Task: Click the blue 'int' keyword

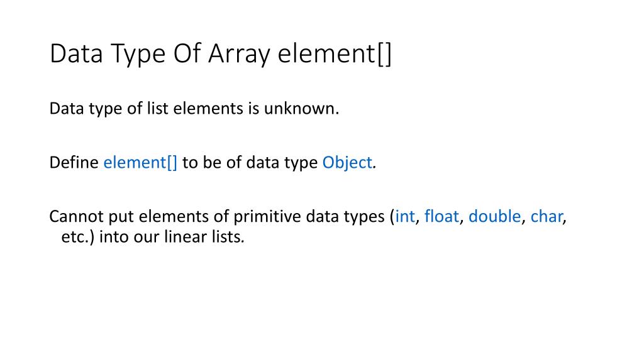Action: click(405, 216)
